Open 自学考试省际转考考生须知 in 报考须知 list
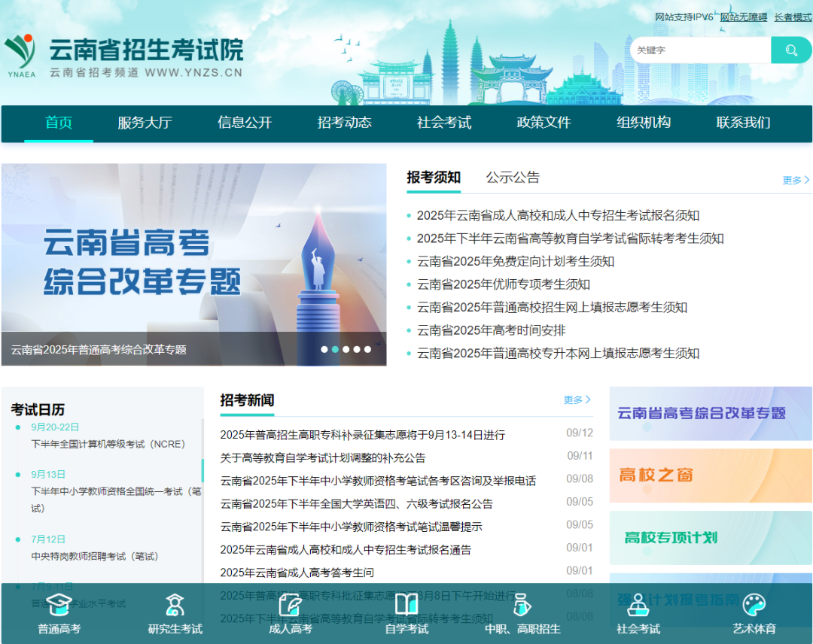The image size is (813, 644). tap(571, 238)
